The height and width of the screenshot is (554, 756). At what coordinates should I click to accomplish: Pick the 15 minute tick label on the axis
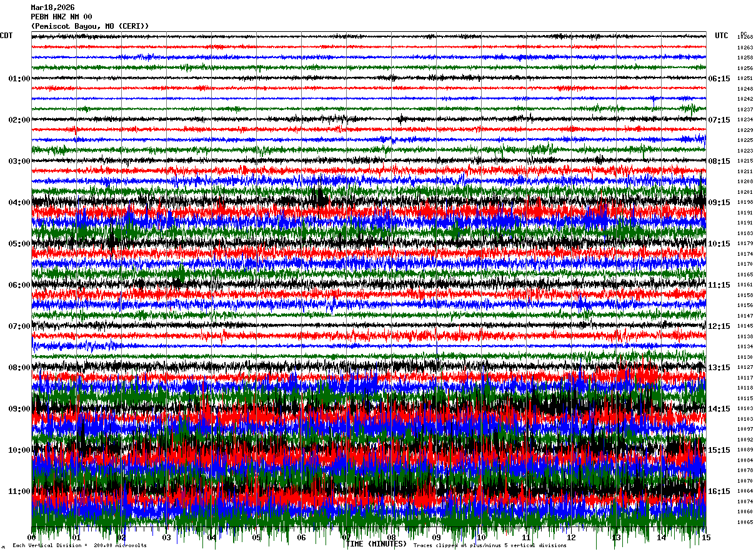click(706, 538)
